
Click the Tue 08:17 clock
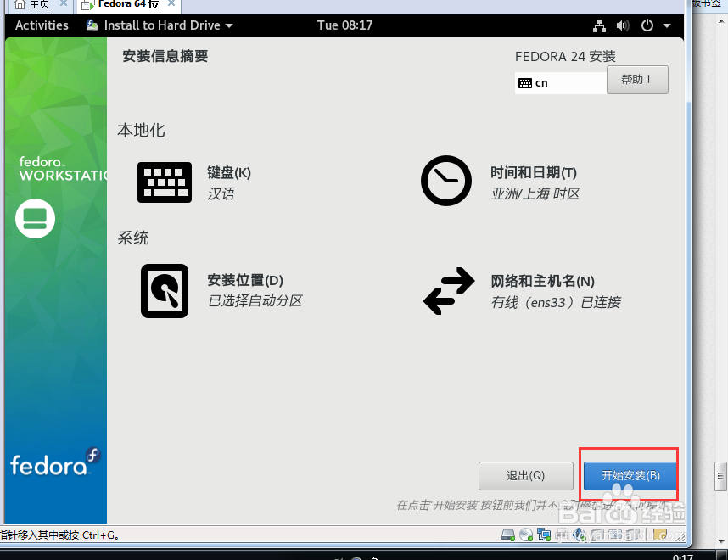[344, 25]
